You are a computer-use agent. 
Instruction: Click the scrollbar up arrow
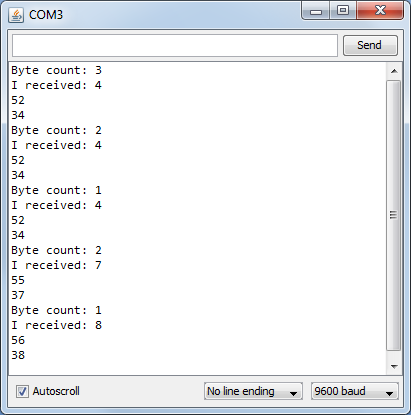pos(394,71)
